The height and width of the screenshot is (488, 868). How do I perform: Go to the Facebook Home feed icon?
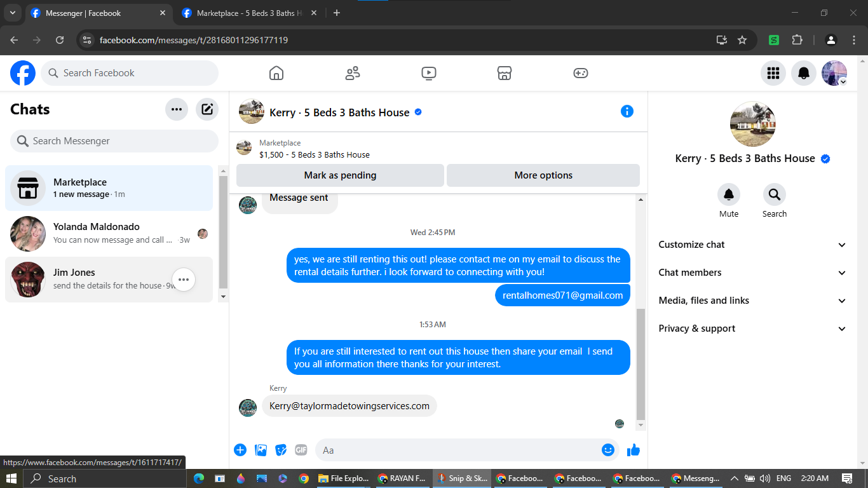coord(276,73)
